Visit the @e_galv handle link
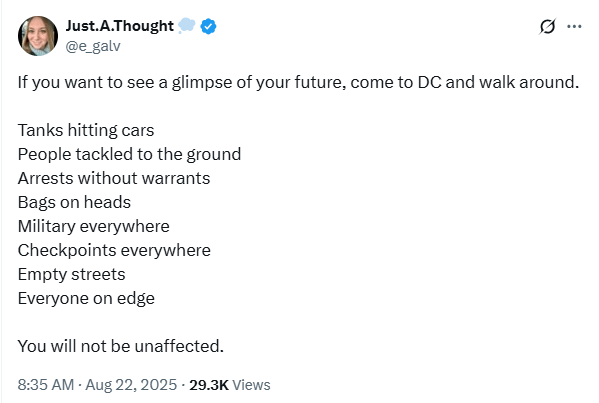 coord(93,46)
